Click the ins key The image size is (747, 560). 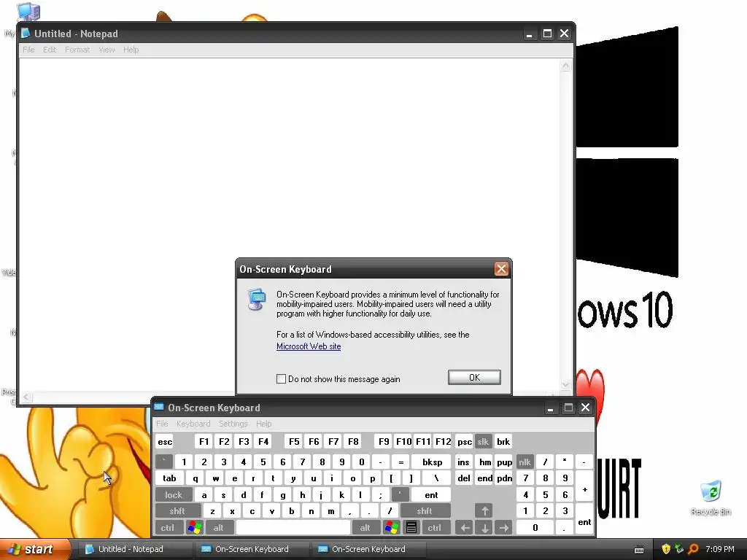coord(463,462)
